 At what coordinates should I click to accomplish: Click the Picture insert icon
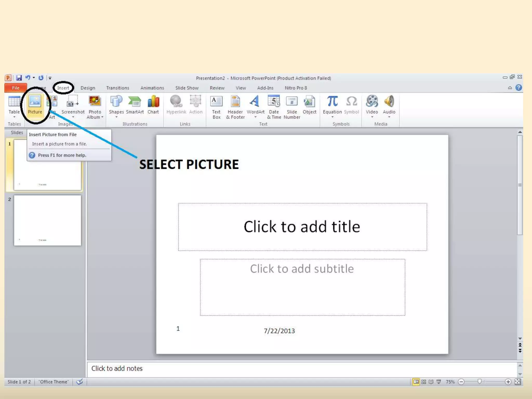click(35, 105)
